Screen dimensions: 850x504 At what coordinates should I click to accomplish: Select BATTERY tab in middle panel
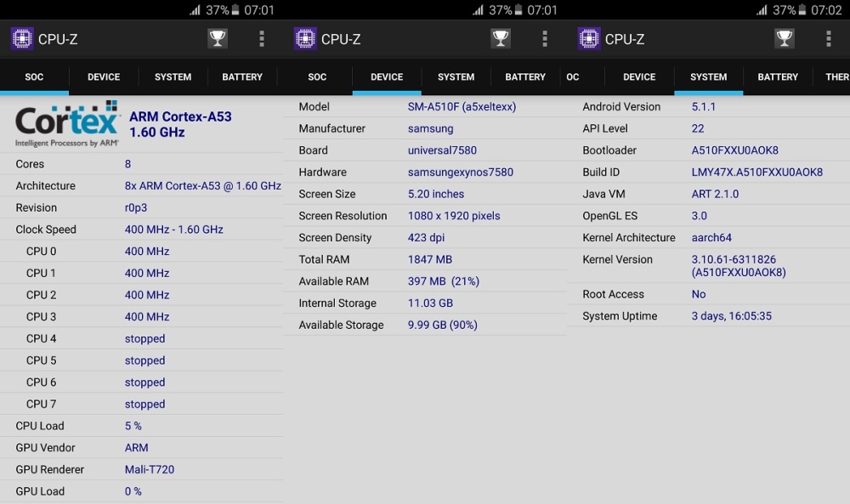click(525, 77)
